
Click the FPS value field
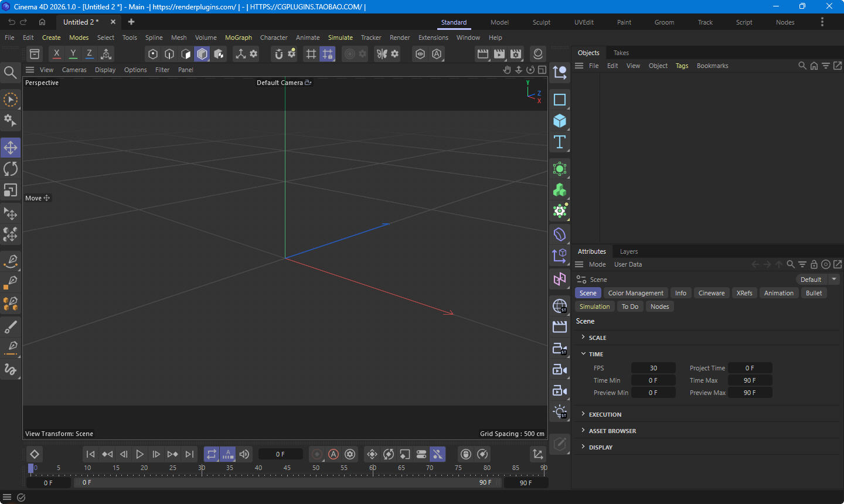tap(653, 368)
